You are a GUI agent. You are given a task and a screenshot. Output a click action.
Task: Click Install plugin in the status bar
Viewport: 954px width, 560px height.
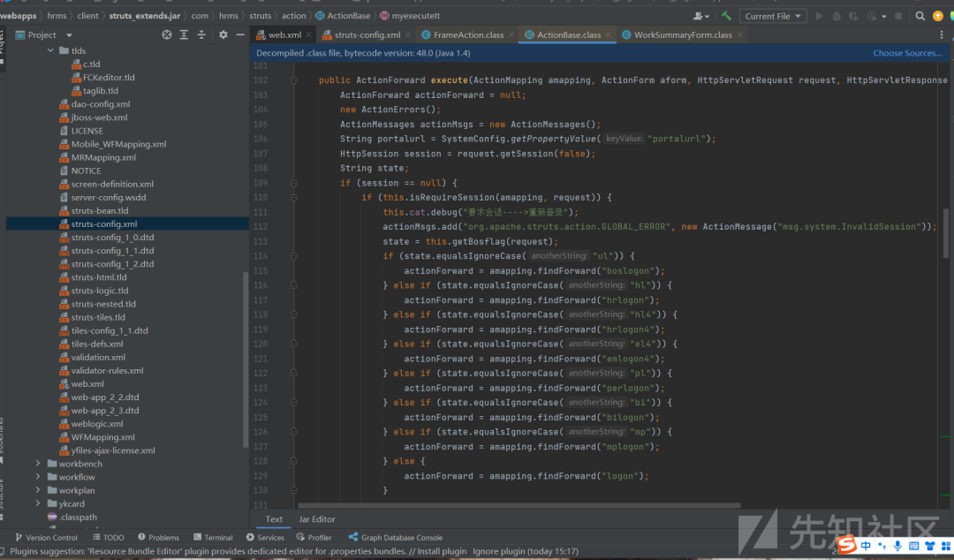(x=442, y=551)
